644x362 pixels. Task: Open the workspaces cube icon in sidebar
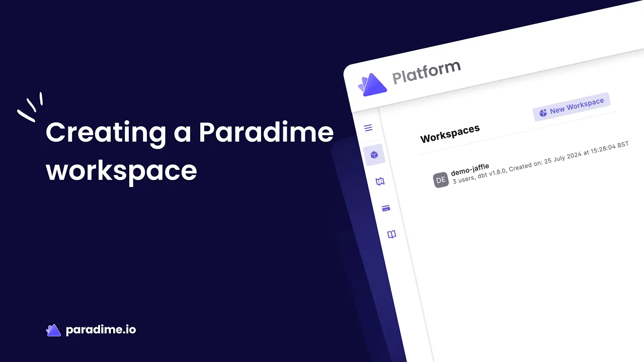point(374,155)
